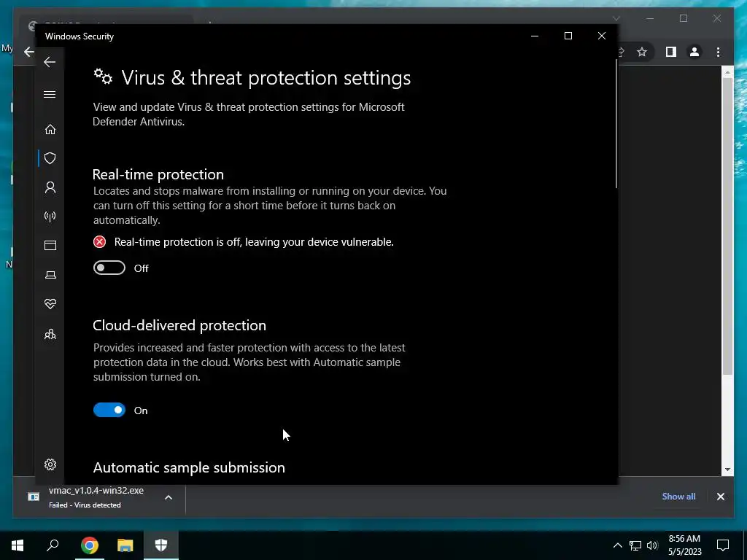Screen dimensions: 747x560
Task: Minimize the Windows Security window
Action: coord(535,36)
